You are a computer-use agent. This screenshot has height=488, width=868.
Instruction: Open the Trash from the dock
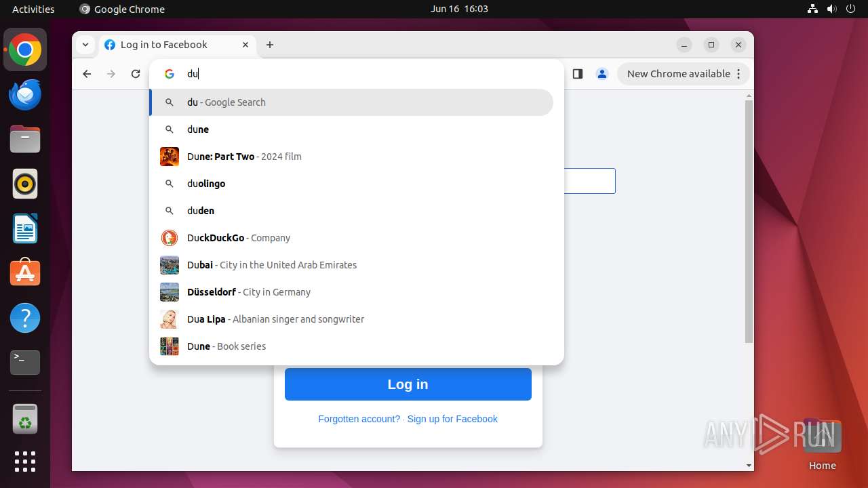25,419
